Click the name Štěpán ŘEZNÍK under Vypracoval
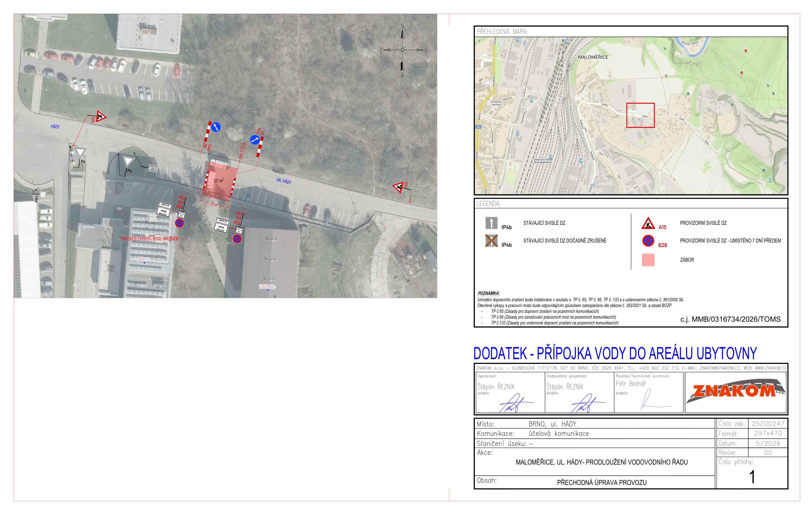Screen dimensions: 812x513 [x=496, y=387]
